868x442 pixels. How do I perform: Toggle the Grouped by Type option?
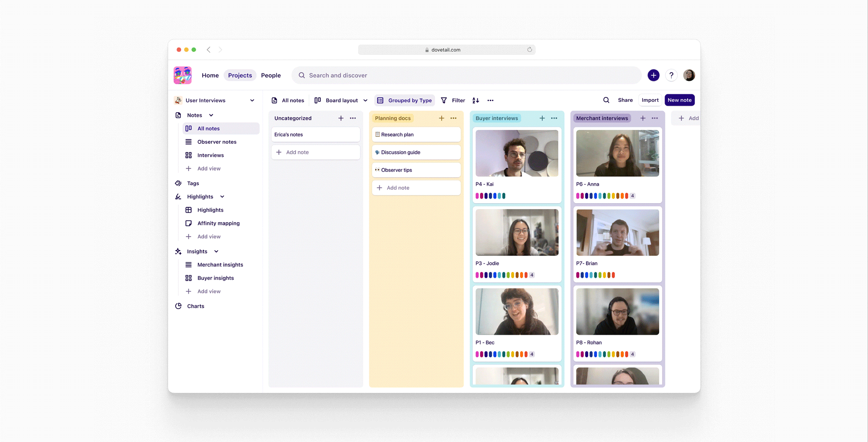404,100
